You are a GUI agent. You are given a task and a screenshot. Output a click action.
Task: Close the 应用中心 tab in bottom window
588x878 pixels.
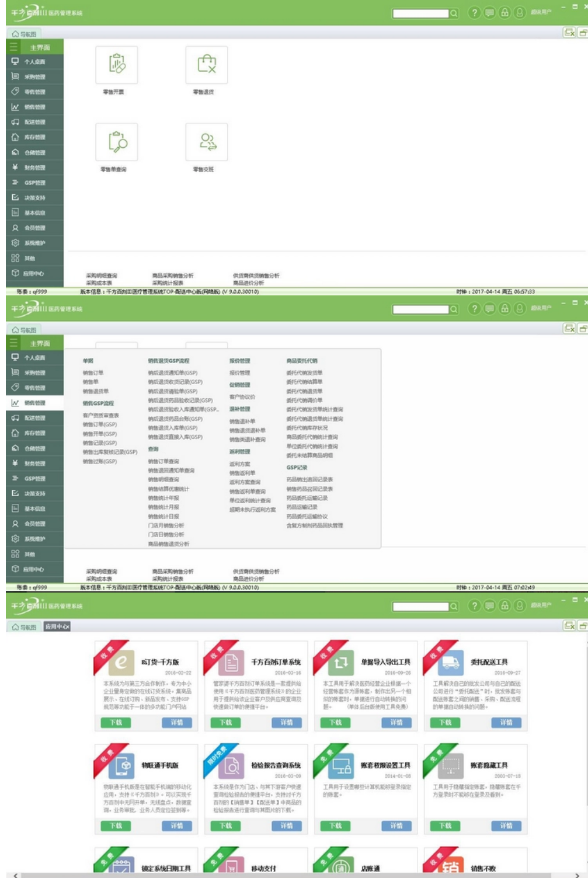click(67, 627)
